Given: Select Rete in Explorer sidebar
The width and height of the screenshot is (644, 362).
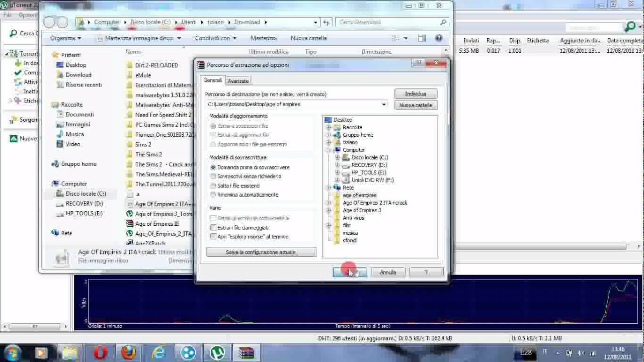Looking at the screenshot, I should [x=66, y=233].
